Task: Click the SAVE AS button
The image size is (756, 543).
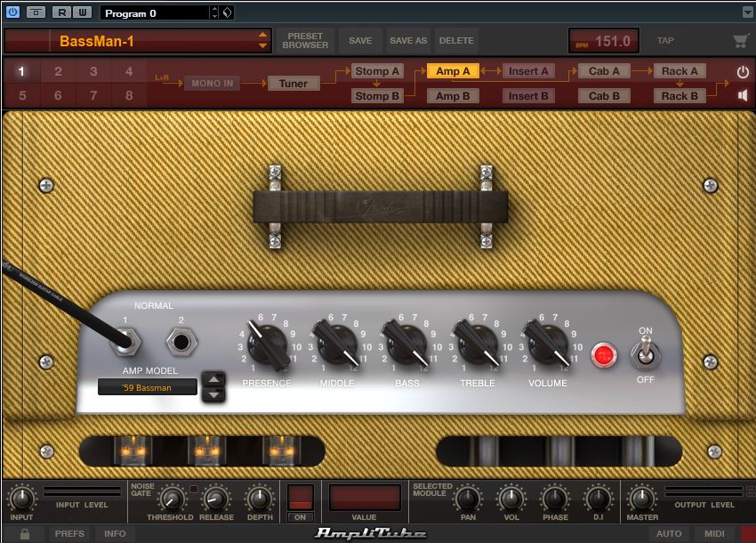Action: (408, 41)
